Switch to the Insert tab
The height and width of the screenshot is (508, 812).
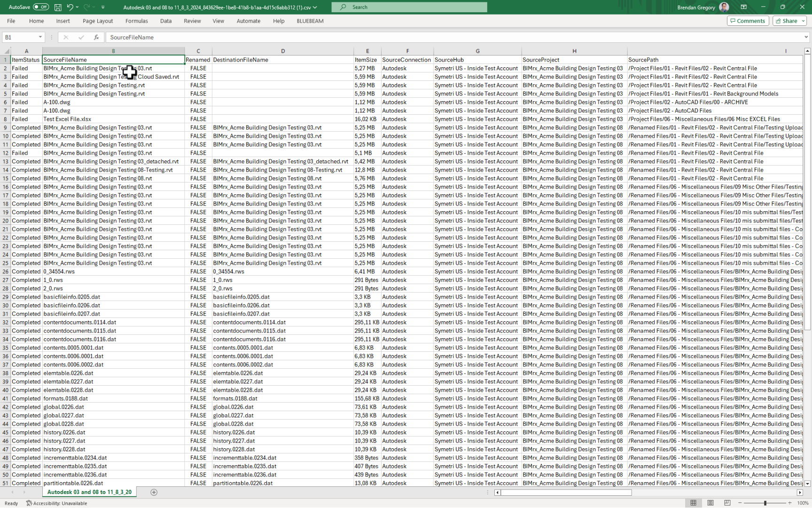(x=63, y=21)
